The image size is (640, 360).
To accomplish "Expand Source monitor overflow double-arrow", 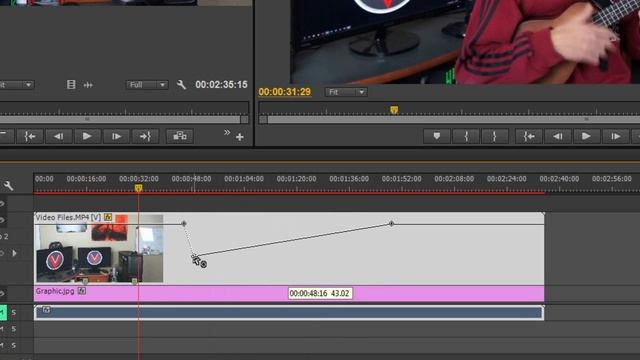I will (x=227, y=132).
